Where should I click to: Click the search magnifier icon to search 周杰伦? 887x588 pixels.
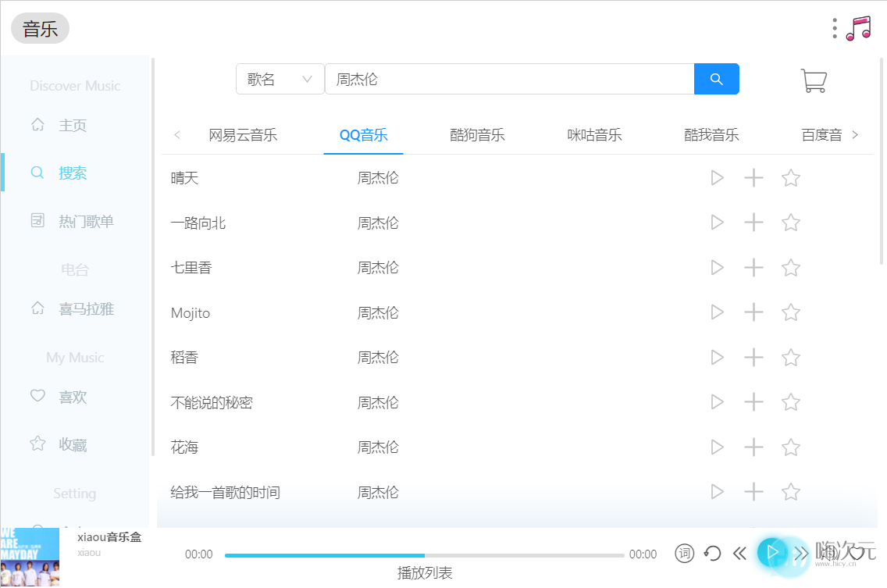tap(716, 78)
